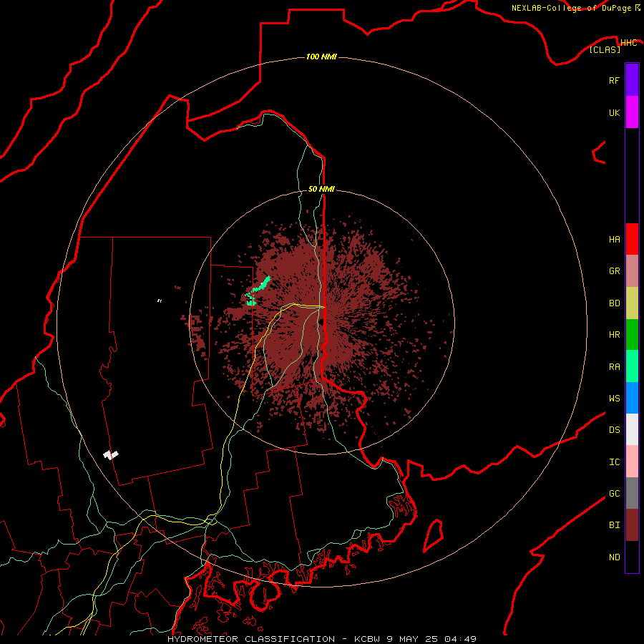Click the WS blue legend swatch
The image size is (644, 644).
click(x=632, y=398)
